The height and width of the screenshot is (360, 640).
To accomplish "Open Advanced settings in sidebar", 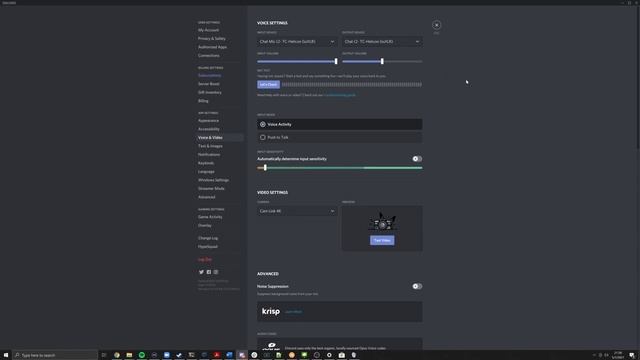I will [207, 197].
